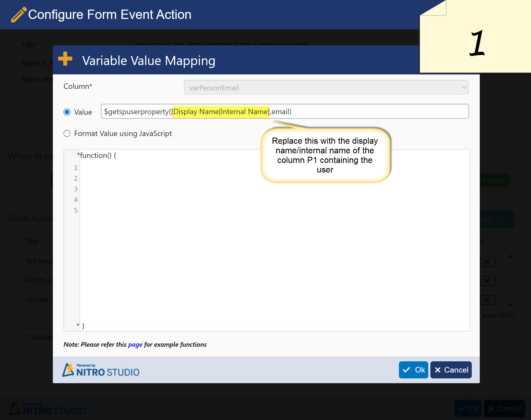
Task: Click the first row delete X in background table
Action: pyautogui.click(x=487, y=262)
